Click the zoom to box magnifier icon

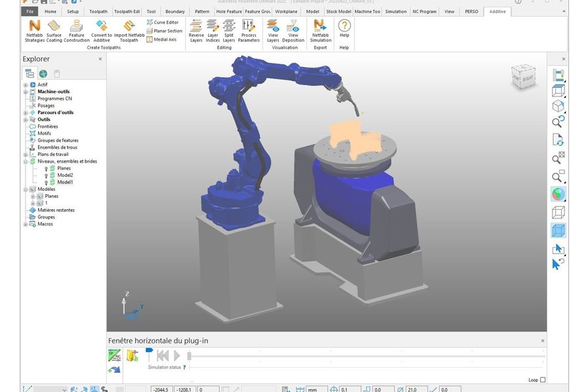[558, 176]
